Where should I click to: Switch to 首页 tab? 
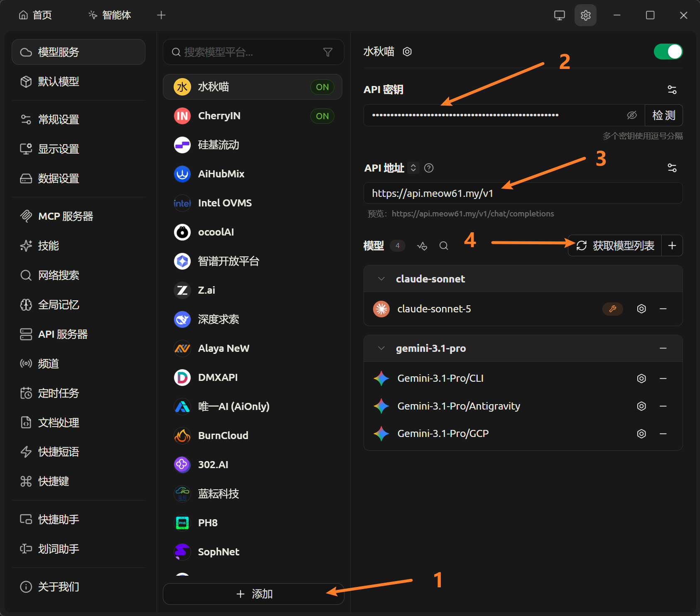[x=35, y=15]
